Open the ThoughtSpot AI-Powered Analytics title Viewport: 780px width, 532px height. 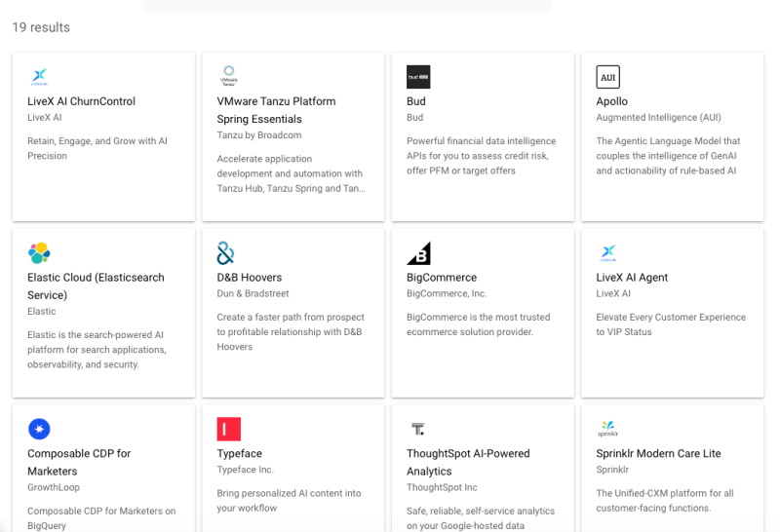[468, 462]
